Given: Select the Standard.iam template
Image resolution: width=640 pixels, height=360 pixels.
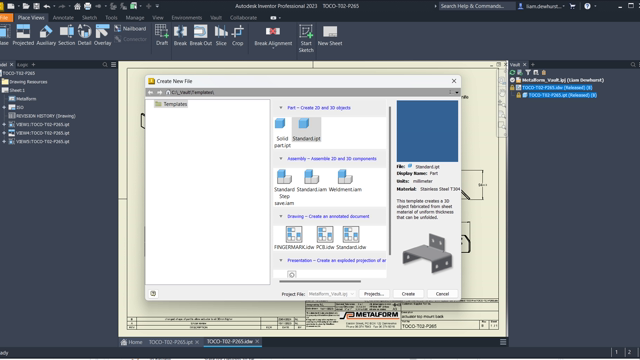Looking at the screenshot, I should (x=311, y=181).
